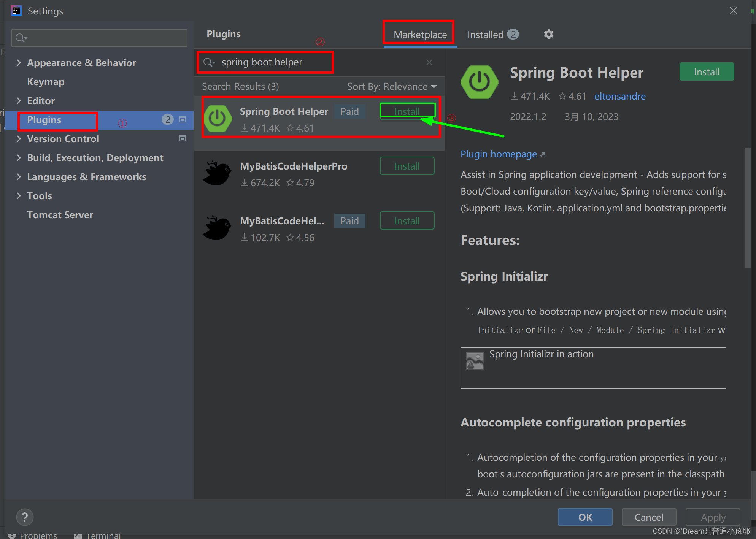Click the installed plugins badge next to Plugins
This screenshot has height=539, width=756.
click(x=168, y=119)
